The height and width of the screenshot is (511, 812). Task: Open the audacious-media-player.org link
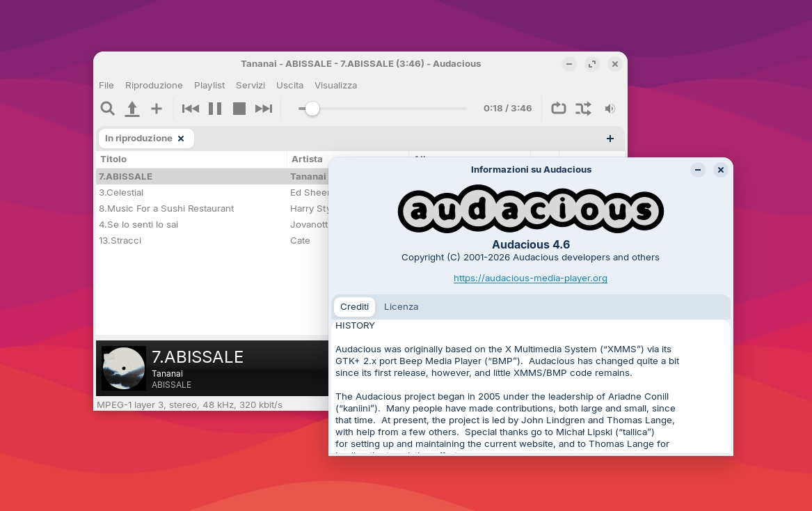coord(530,278)
